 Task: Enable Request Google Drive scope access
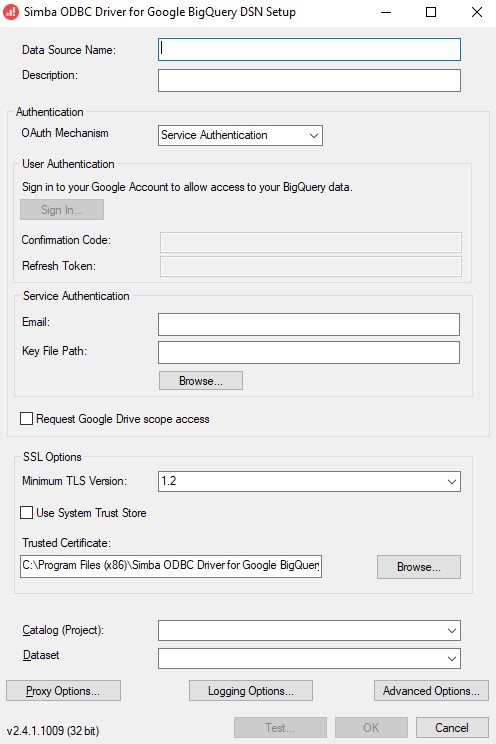click(x=27, y=418)
